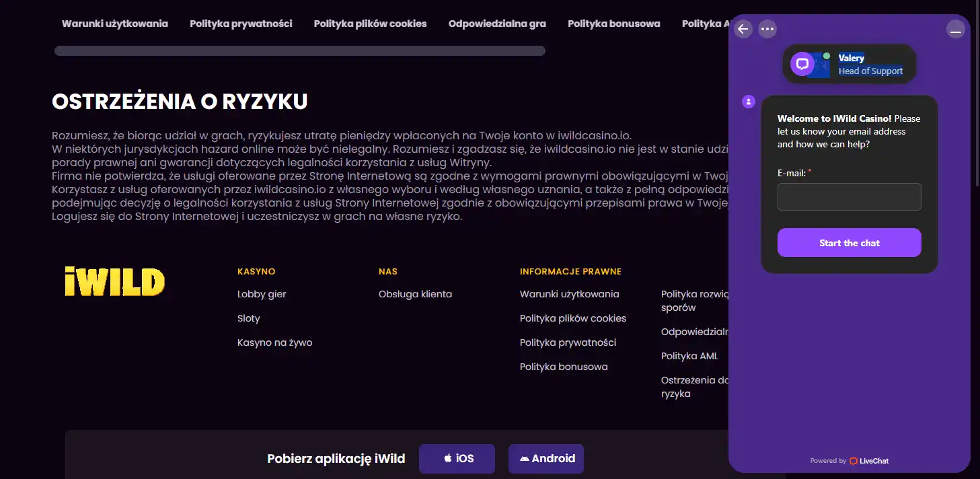Download the Android app

546,459
